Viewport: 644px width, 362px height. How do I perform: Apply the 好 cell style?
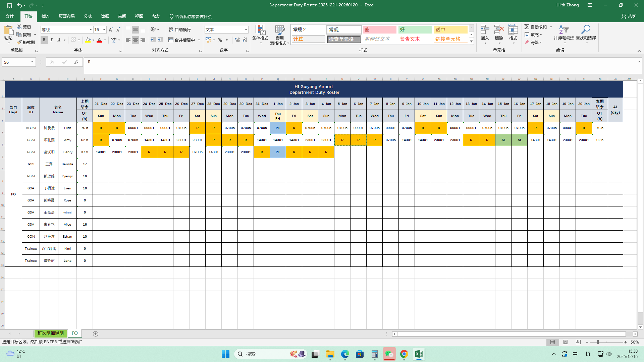coord(415,30)
